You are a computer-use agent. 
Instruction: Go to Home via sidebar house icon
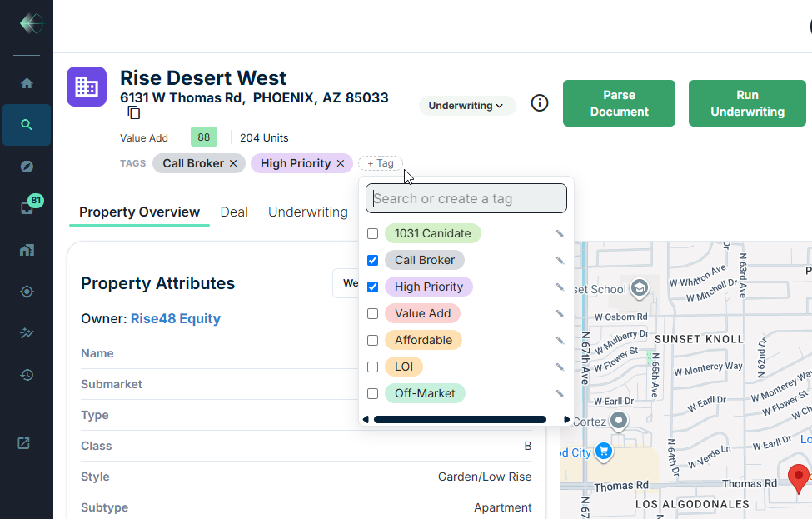(27, 83)
